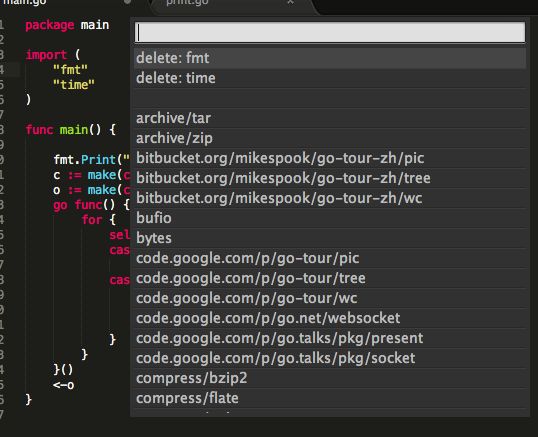
Task: Select code.google.com/p/go.talks/pkg/socket
Action: [x=330, y=358]
